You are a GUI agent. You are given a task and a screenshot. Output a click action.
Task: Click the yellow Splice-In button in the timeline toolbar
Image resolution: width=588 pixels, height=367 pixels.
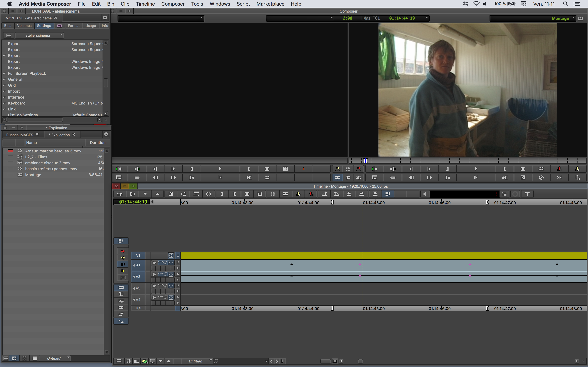point(298,194)
